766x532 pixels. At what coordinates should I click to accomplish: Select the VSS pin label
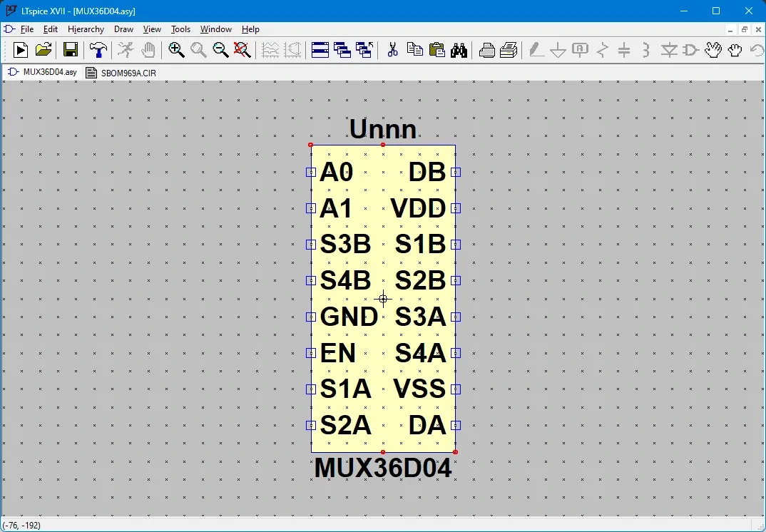[x=419, y=389]
